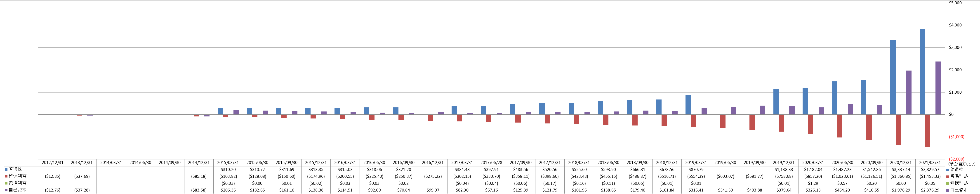Click the $384.48 common stock cell
This screenshot has height=194, width=980.
click(462, 170)
